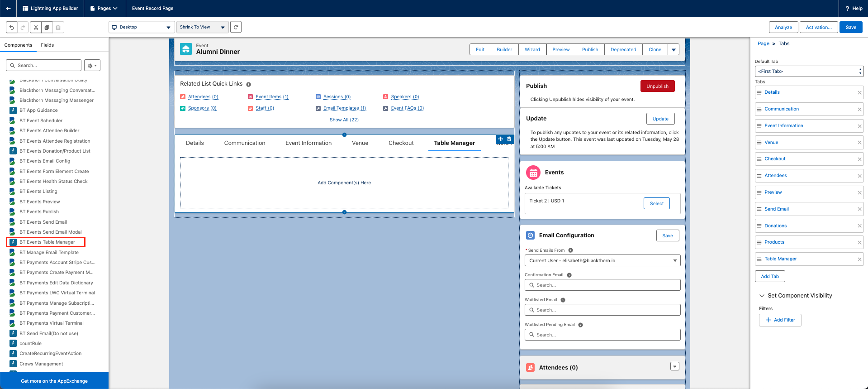Click Select for Ticket 2
868x389 pixels.
pos(657,204)
